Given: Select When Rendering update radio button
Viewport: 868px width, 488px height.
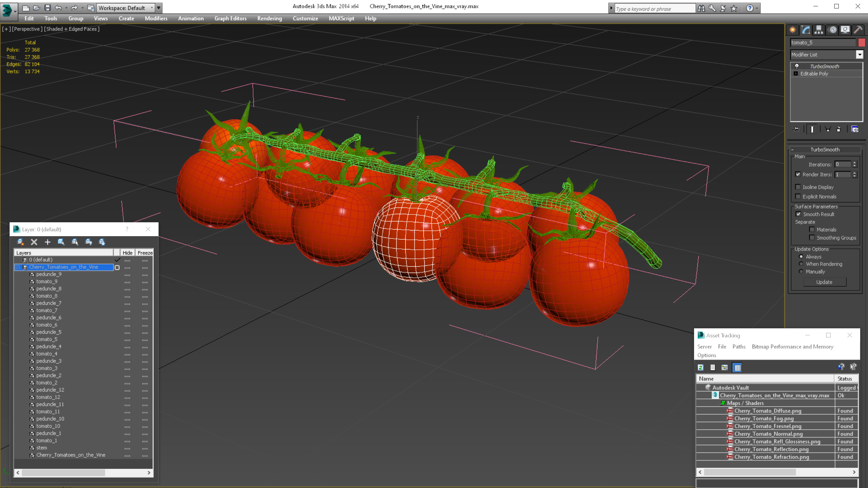Looking at the screenshot, I should tap(801, 264).
